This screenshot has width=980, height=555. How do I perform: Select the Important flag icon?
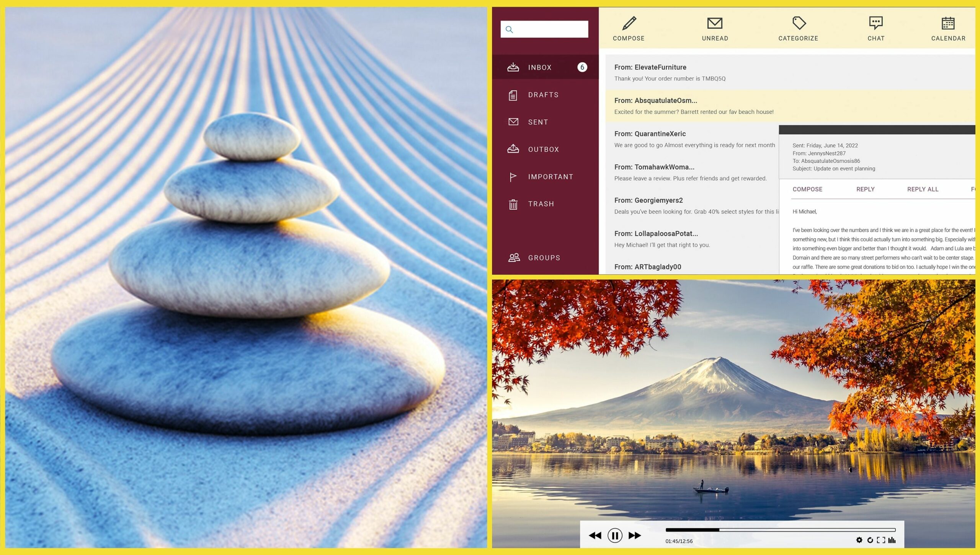point(514,176)
